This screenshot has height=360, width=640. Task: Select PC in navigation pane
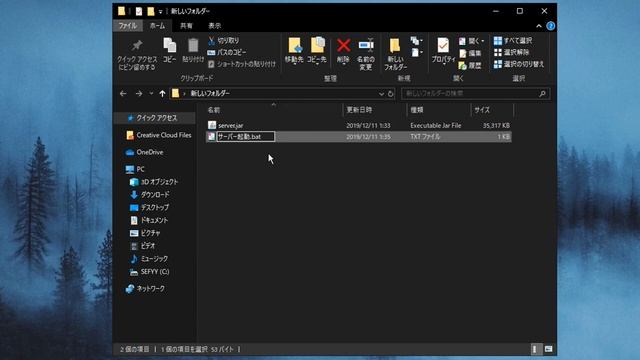135,169
